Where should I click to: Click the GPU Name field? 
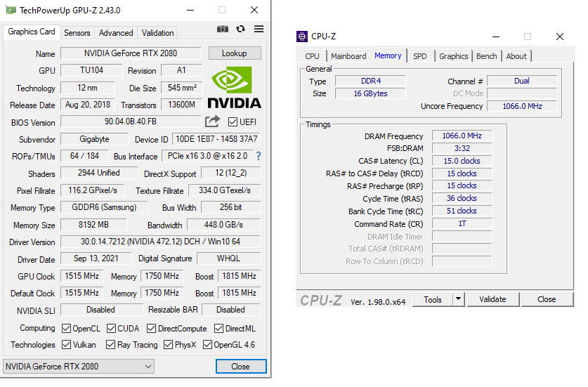click(131, 53)
